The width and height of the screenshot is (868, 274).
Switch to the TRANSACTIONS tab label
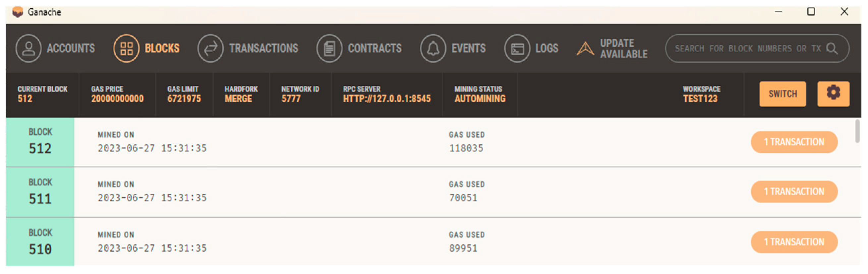click(x=264, y=48)
